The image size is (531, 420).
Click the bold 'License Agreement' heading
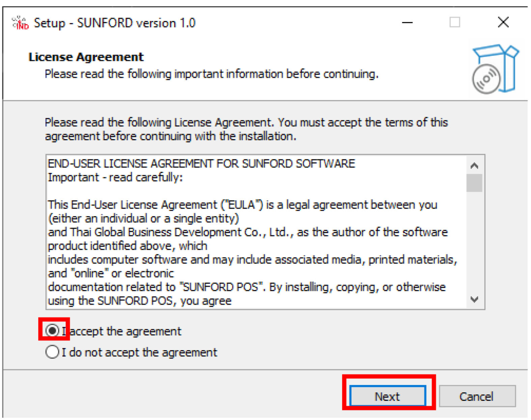(x=86, y=57)
